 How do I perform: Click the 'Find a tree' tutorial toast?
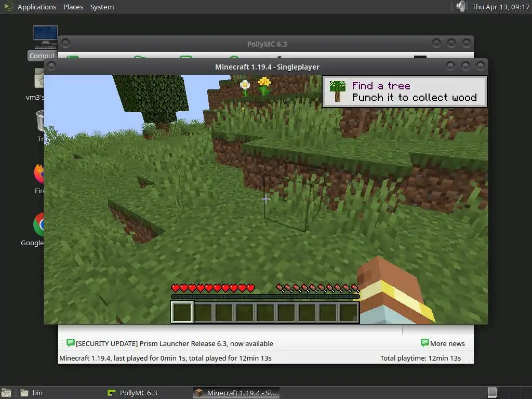tap(404, 91)
